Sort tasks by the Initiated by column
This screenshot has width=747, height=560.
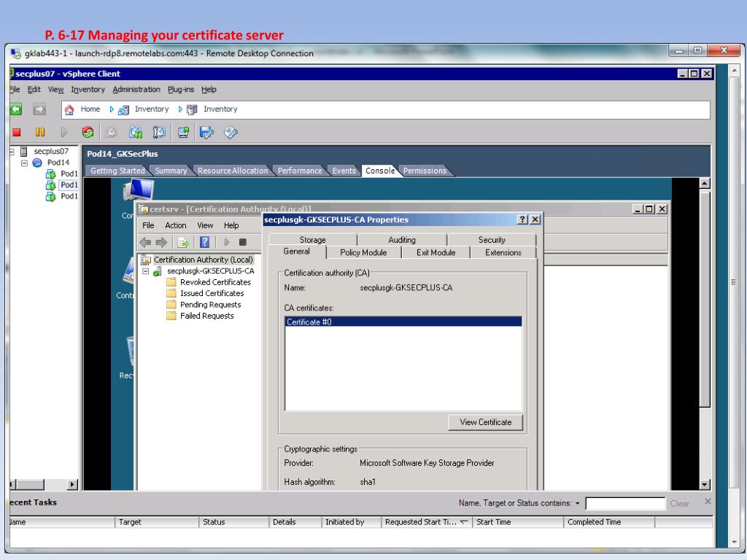351,522
